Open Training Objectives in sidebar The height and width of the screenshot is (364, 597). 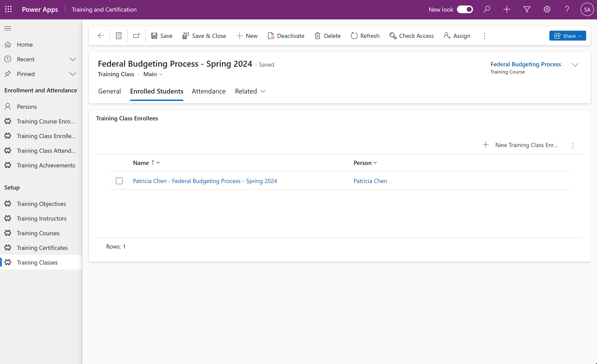41,204
